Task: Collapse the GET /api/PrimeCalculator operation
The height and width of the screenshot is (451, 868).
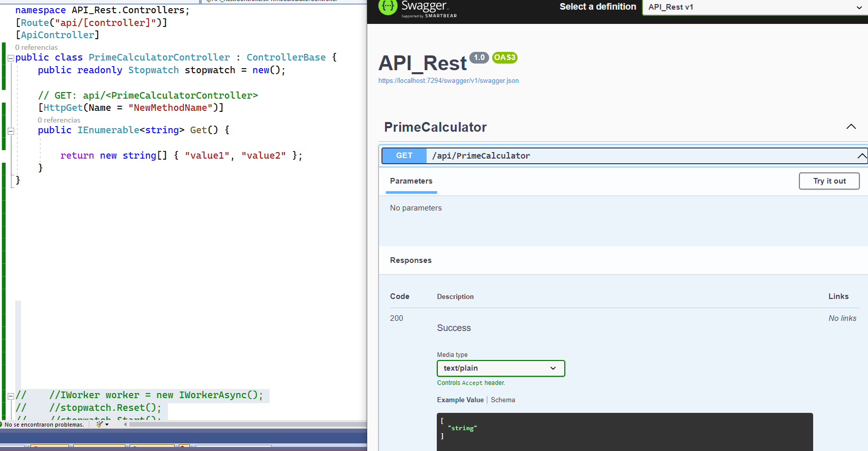Action: coord(624,156)
